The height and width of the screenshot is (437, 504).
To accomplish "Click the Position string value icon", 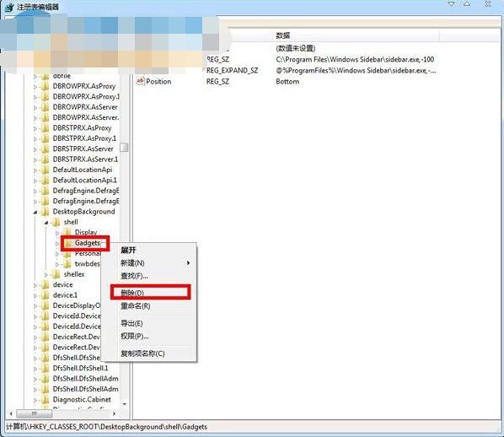I will [x=140, y=81].
